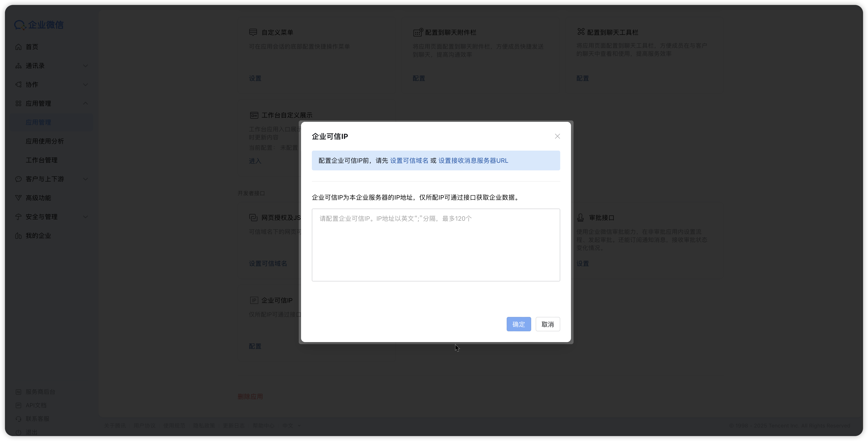The image size is (868, 441).
Task: Click the 首页 home icon
Action: pos(18,47)
